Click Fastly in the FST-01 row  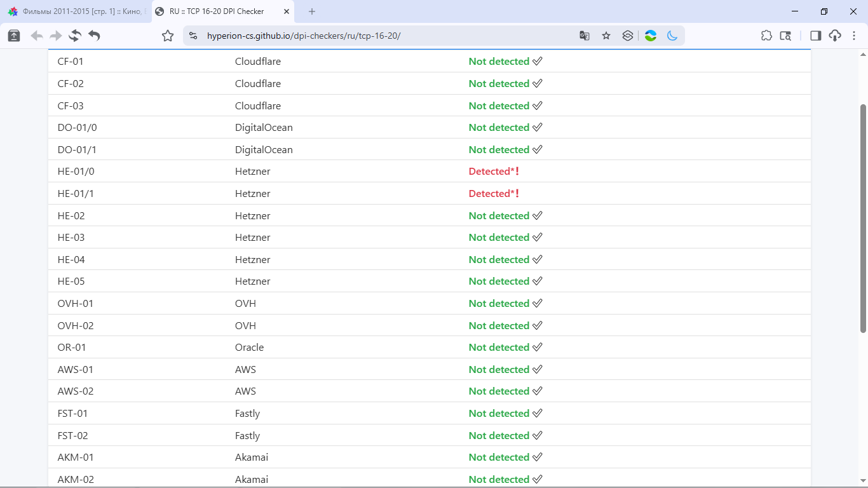[x=248, y=414]
